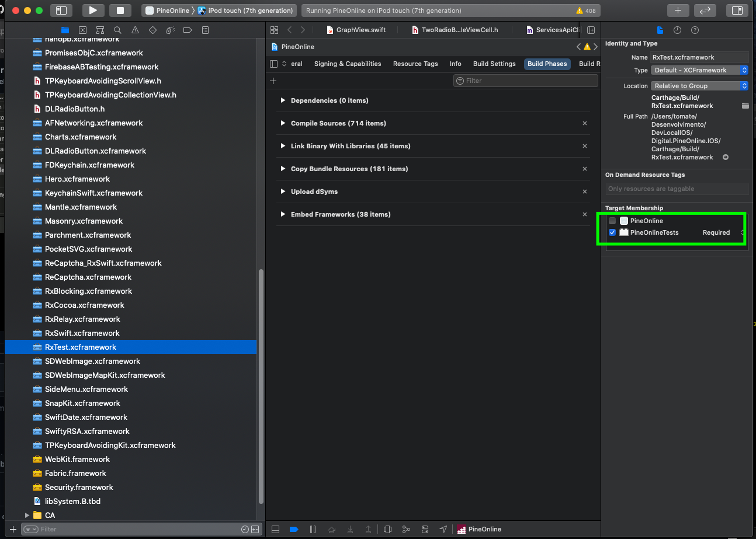This screenshot has width=756, height=539.
Task: Switch to Build Settings tab
Action: pos(494,64)
